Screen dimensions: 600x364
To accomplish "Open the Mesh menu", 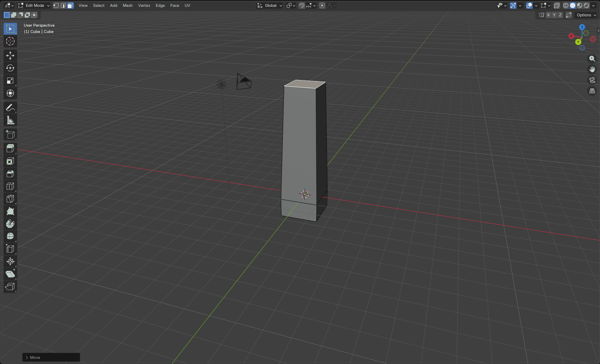I will pos(128,5).
